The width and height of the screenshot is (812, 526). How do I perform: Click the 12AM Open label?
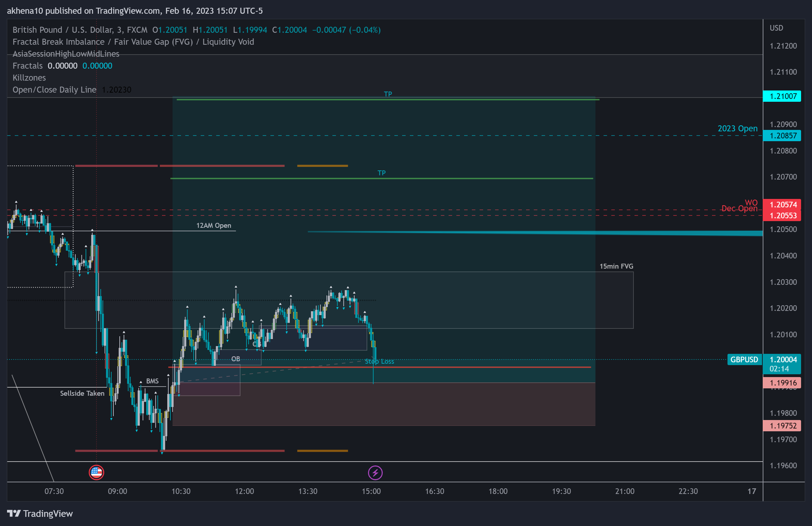(x=214, y=225)
